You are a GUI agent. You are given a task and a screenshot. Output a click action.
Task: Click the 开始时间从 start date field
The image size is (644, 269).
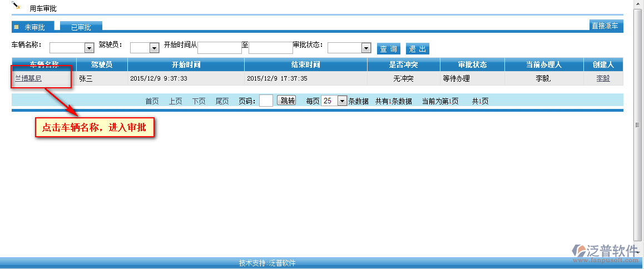click(x=219, y=48)
